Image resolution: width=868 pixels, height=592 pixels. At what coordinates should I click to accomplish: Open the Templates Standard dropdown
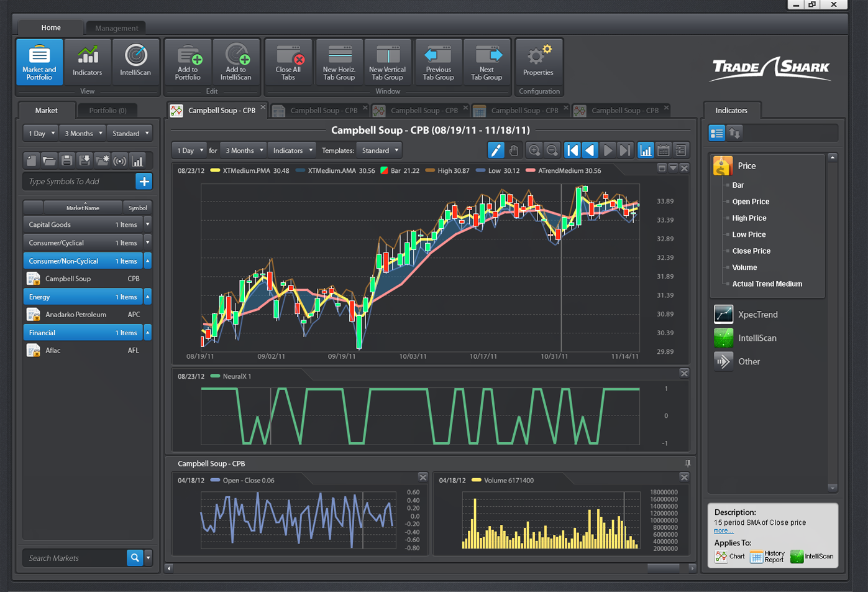379,150
